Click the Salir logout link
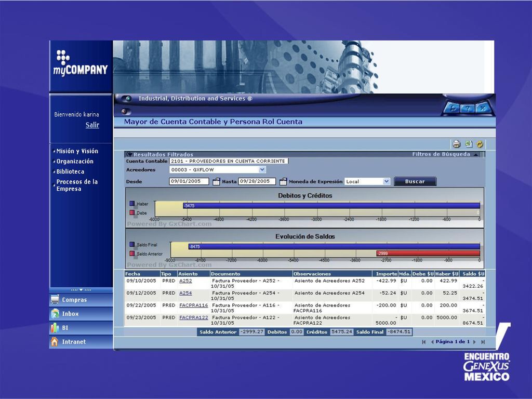This screenshot has width=532, height=399. 92,125
